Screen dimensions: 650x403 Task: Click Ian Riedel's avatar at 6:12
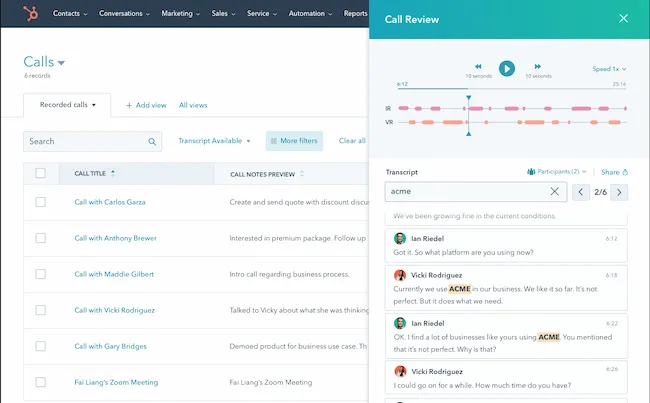400,238
